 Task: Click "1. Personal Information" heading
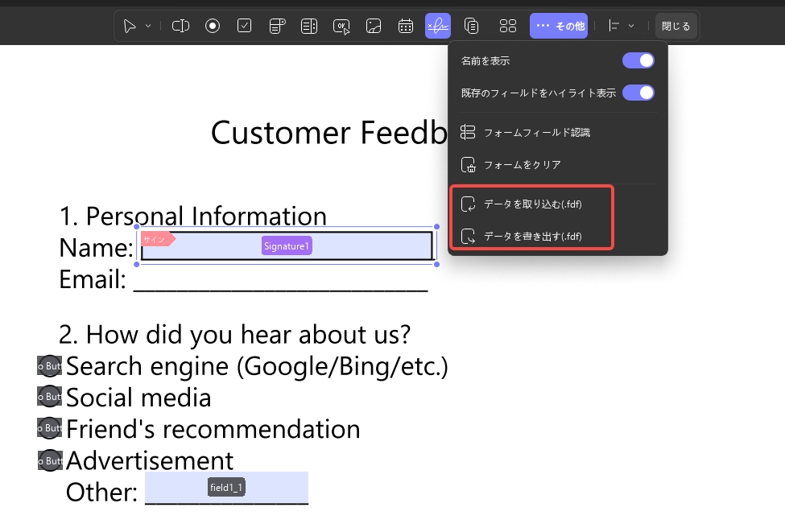tap(192, 217)
